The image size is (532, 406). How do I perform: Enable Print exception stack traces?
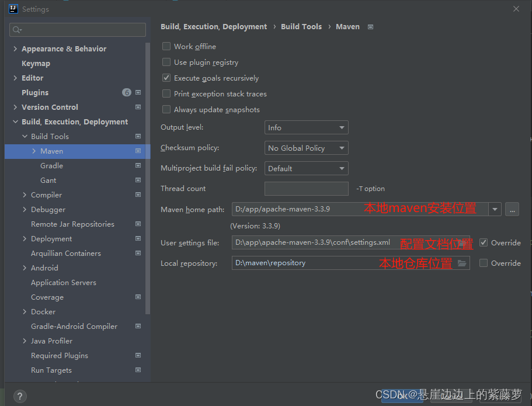(x=166, y=93)
